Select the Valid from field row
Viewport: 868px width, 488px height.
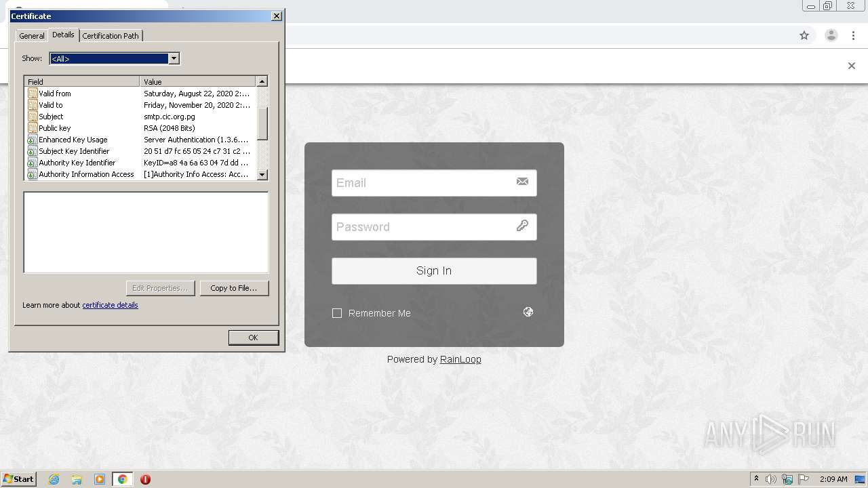(x=140, y=94)
